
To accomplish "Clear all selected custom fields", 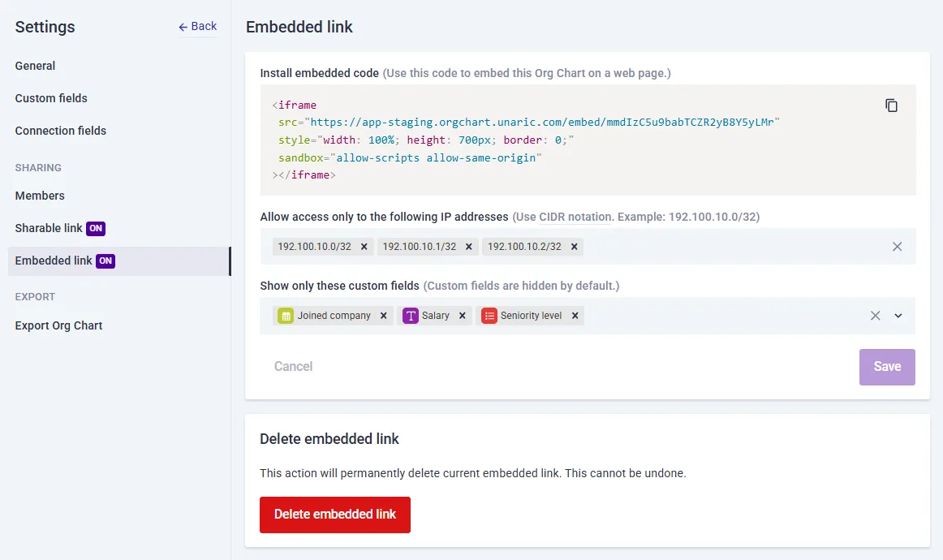I will coord(875,316).
